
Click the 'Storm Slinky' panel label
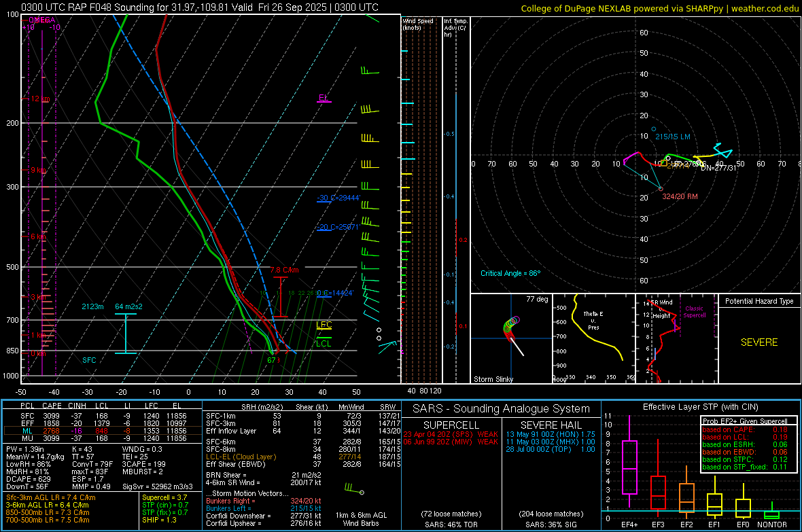click(493, 379)
